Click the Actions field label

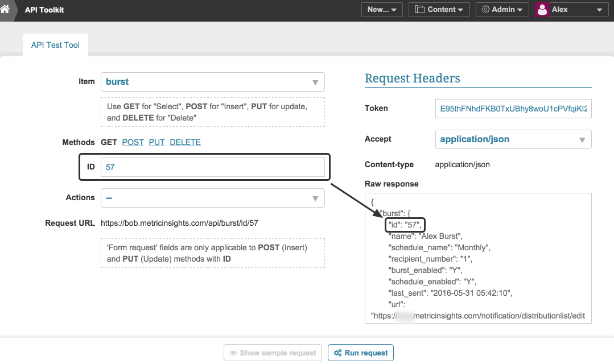click(80, 197)
